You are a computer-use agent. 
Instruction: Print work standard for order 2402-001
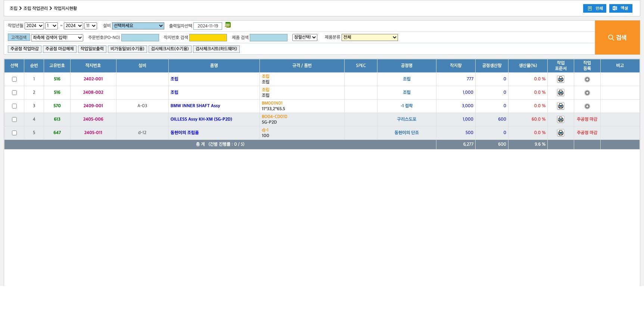[x=560, y=79]
